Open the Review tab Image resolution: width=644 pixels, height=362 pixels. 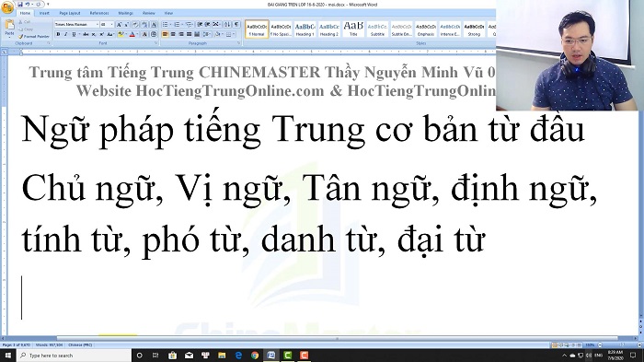(x=149, y=13)
